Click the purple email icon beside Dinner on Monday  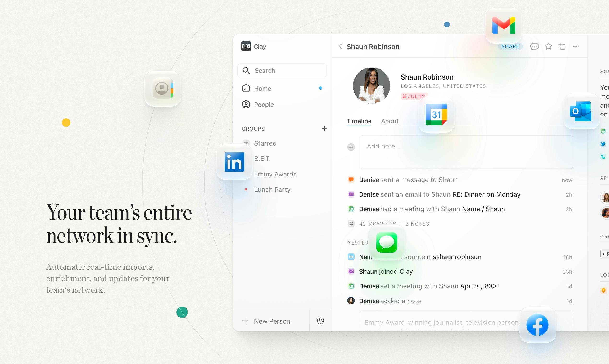coord(351,194)
